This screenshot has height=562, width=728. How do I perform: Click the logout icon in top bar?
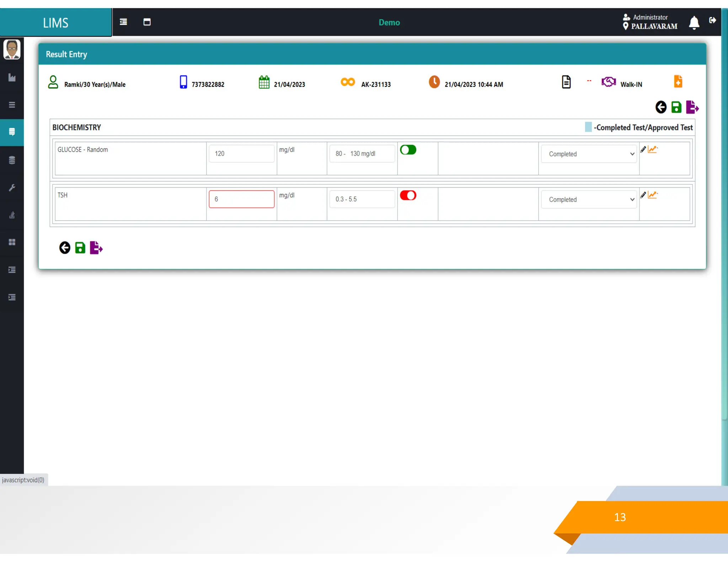pos(712,21)
